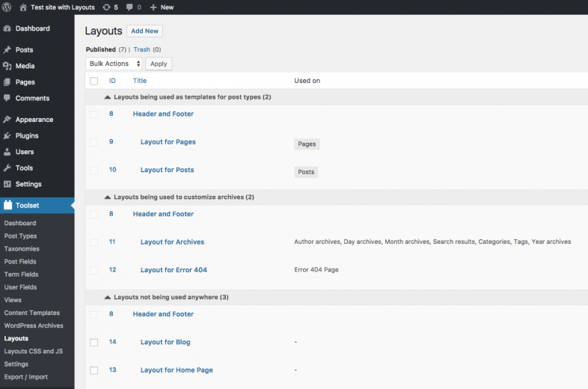Open the Layout for Posts link
This screenshot has width=588, height=389.
pos(168,170)
